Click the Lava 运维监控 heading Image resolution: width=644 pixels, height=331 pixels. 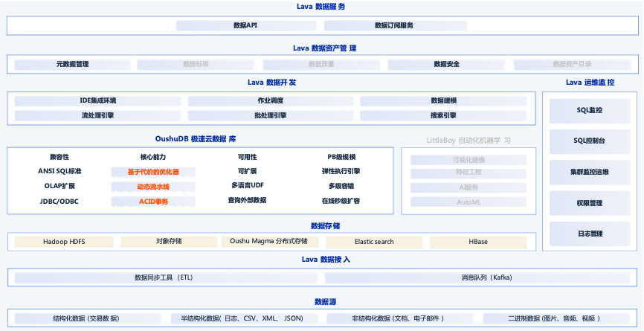point(590,83)
